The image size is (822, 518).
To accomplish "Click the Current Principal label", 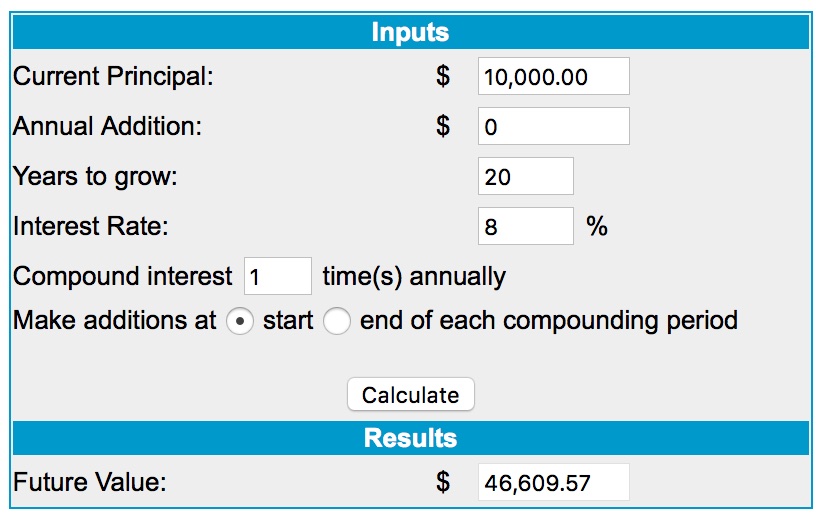I will [113, 77].
